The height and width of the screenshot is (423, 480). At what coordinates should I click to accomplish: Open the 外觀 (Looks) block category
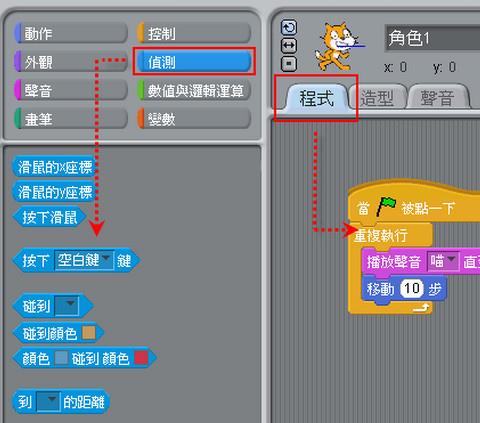point(71,62)
